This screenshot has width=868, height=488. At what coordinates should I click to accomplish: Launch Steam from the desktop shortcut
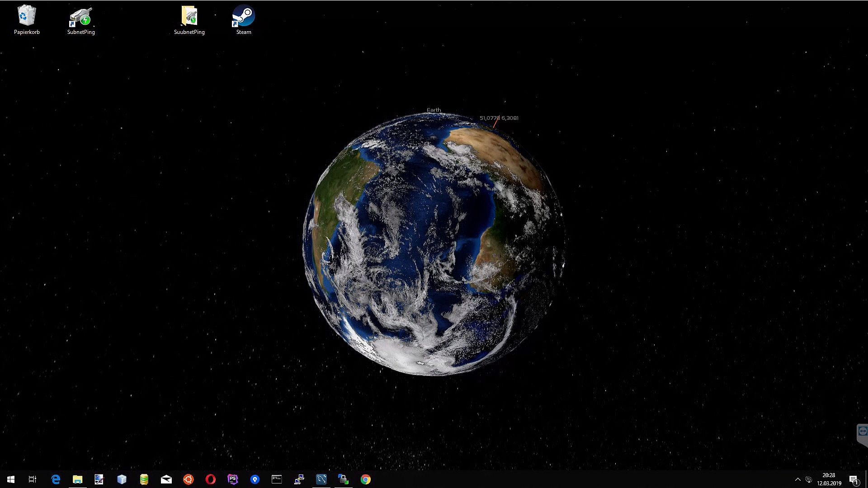[x=243, y=16]
